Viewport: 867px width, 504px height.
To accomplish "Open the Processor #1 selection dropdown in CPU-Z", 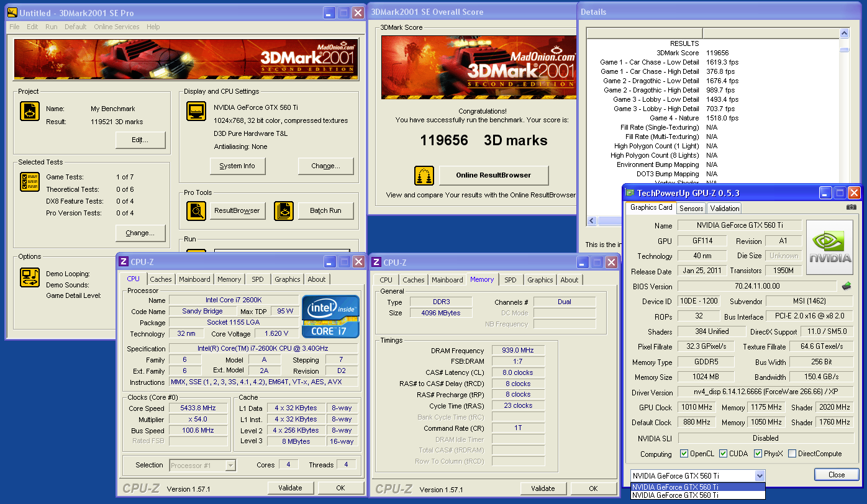I will point(230,465).
